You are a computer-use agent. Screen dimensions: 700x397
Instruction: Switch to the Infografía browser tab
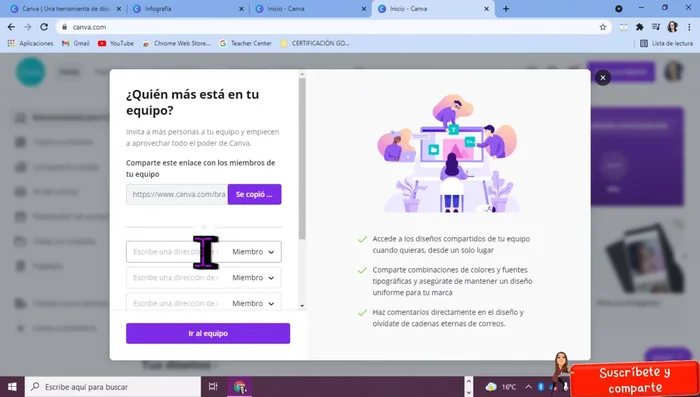pos(188,9)
